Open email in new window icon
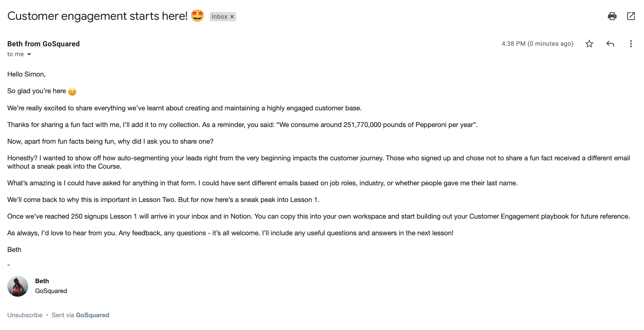Viewport: 644px width, 330px height. (631, 16)
